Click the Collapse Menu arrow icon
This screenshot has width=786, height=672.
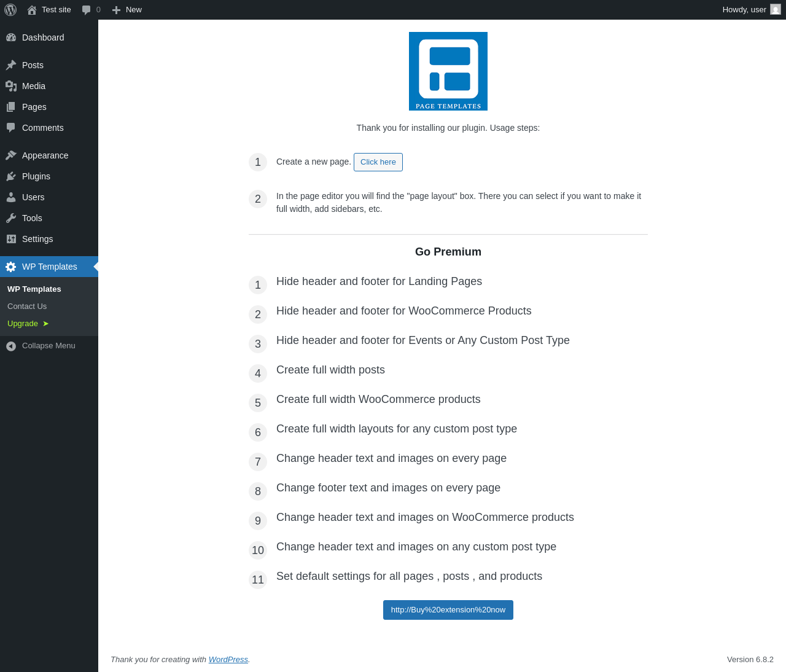(x=11, y=346)
